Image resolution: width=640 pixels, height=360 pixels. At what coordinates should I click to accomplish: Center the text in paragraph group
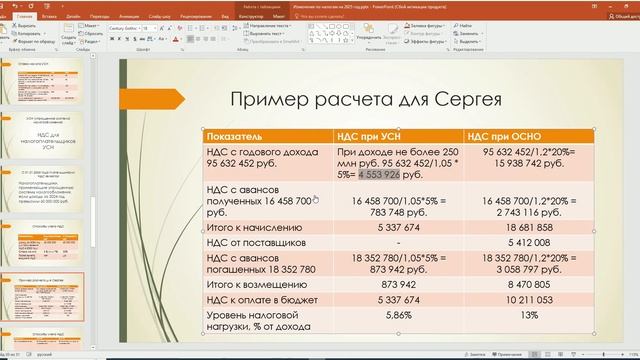click(198, 39)
